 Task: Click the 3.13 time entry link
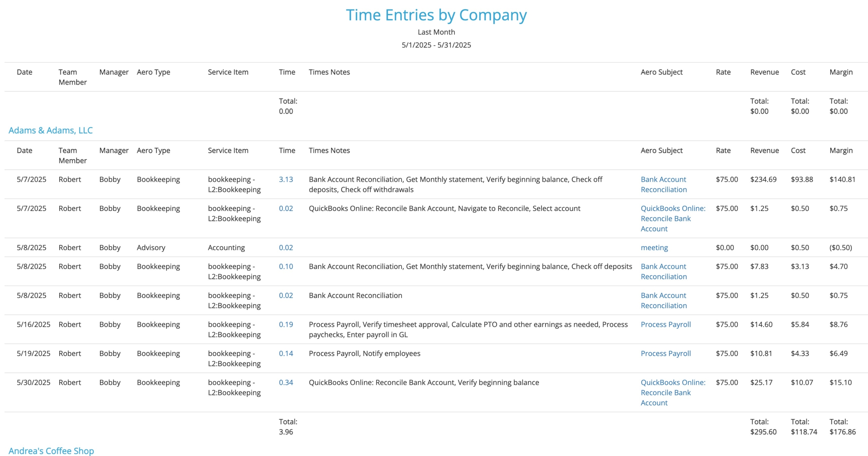click(286, 179)
